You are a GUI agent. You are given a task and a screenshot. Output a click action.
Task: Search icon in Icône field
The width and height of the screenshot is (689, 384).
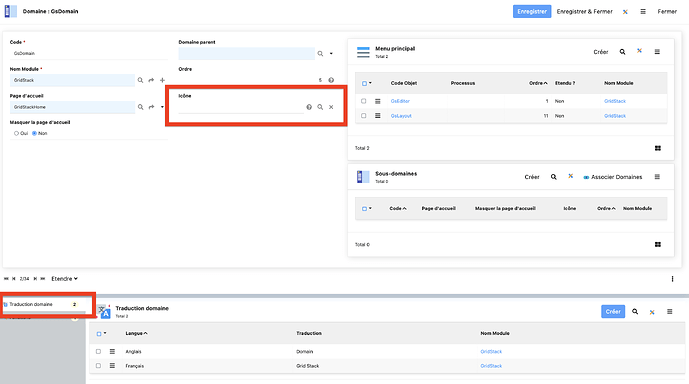tap(320, 107)
